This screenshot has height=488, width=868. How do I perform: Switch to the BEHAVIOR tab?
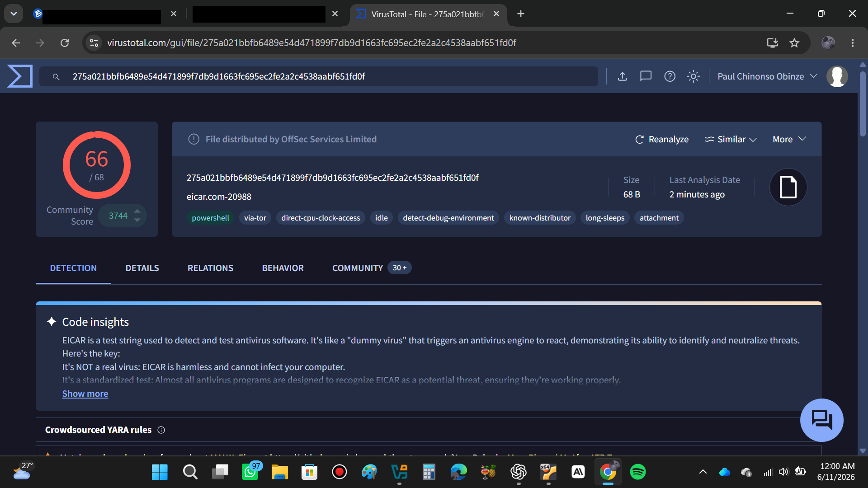(283, 268)
